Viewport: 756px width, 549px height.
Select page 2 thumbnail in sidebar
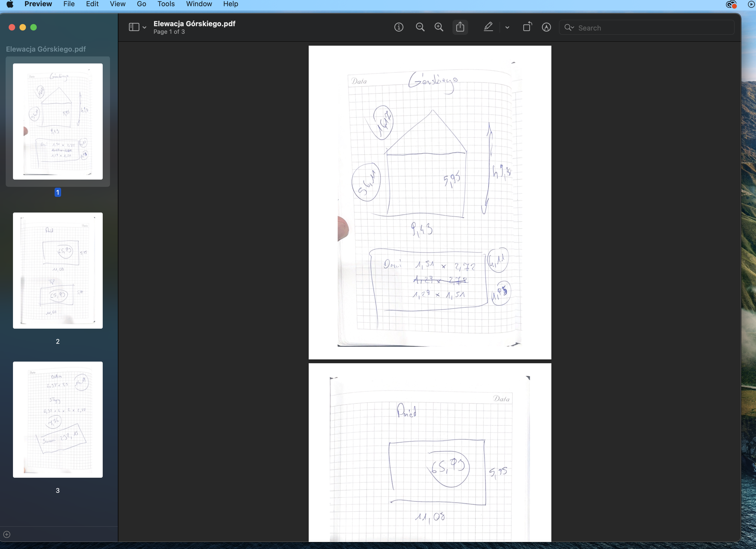[58, 271]
